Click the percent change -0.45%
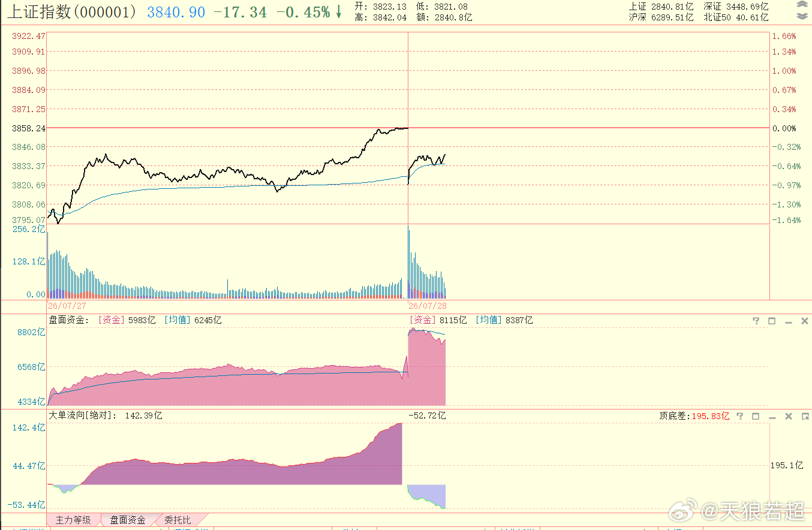Screen dimensions: 812x530 303,12
